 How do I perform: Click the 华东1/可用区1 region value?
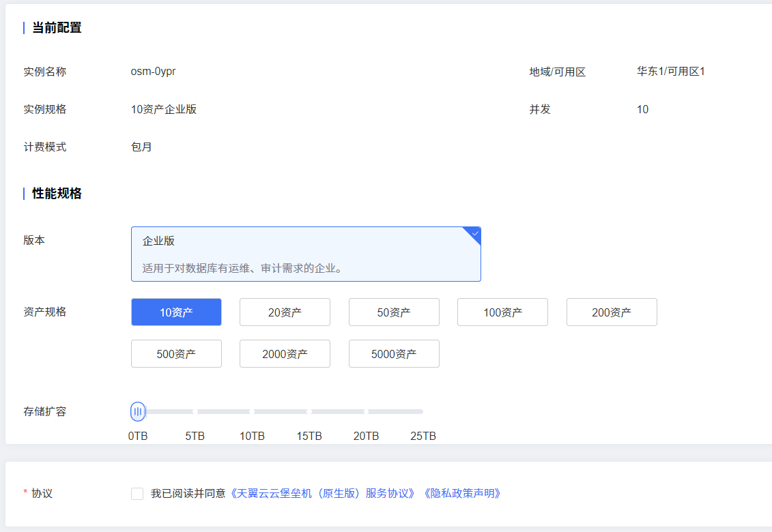670,72
